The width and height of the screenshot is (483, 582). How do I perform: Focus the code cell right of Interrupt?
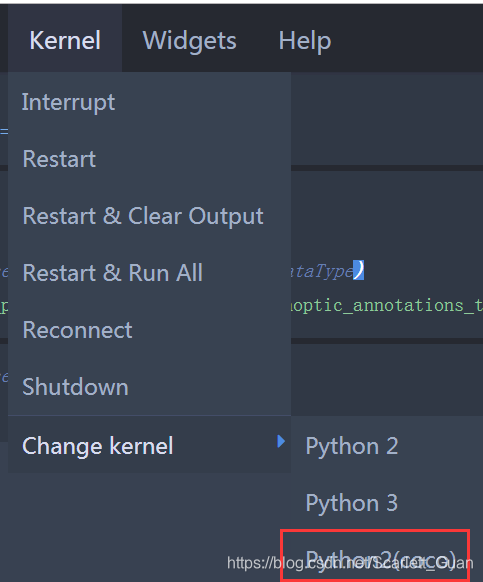pos(387,119)
